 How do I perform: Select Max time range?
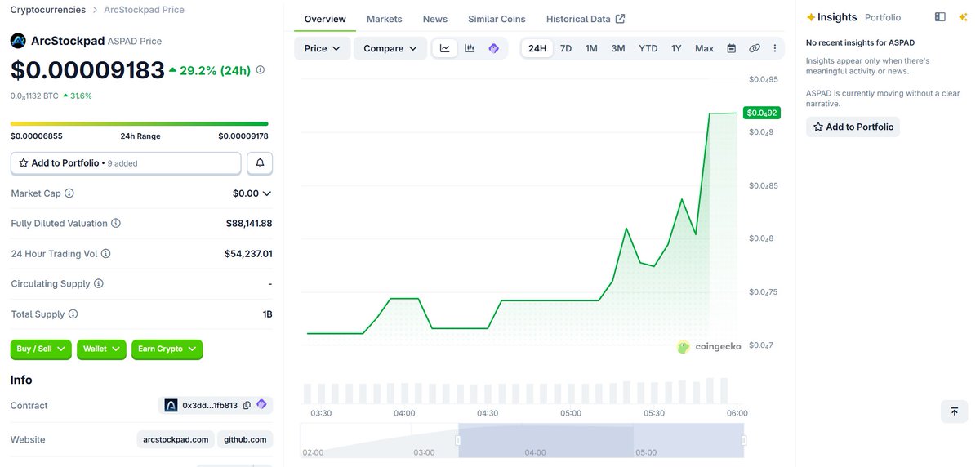[705, 48]
